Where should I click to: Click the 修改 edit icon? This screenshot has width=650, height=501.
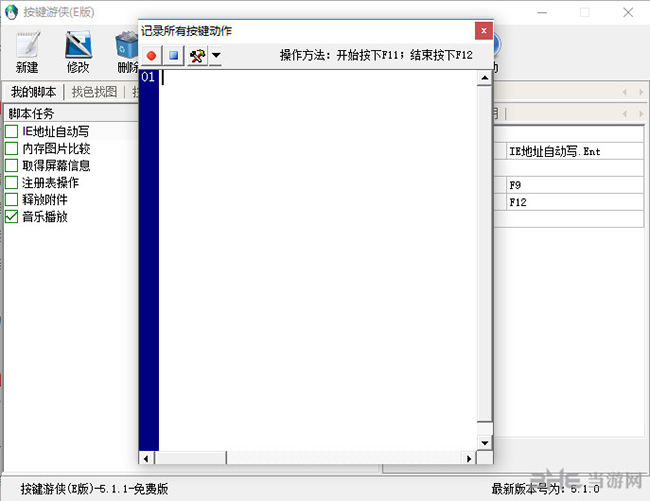[78, 44]
